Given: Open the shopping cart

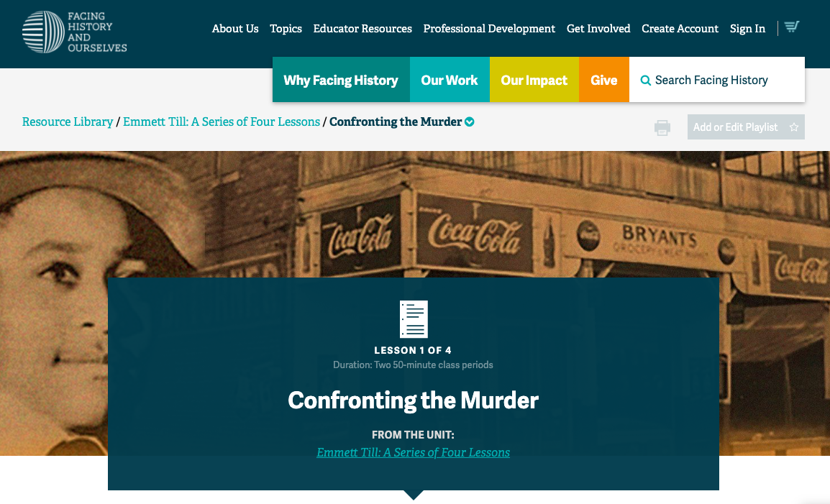Looking at the screenshot, I should point(791,27).
